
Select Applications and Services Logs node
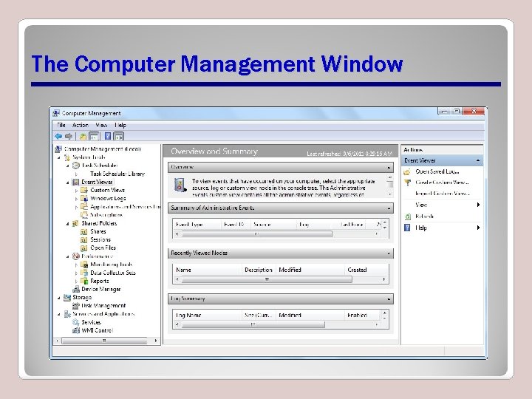coord(125,207)
